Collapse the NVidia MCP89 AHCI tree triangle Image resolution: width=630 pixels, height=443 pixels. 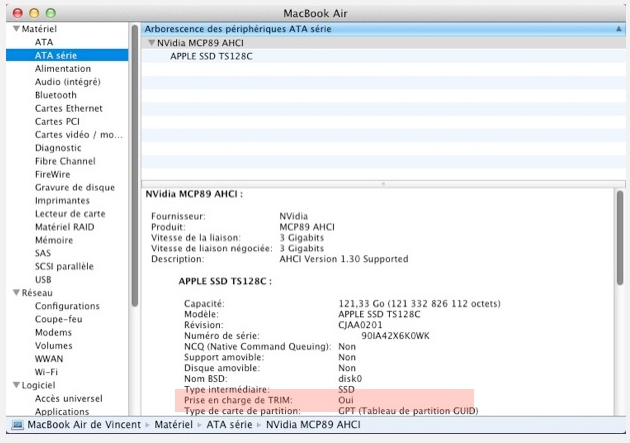151,43
